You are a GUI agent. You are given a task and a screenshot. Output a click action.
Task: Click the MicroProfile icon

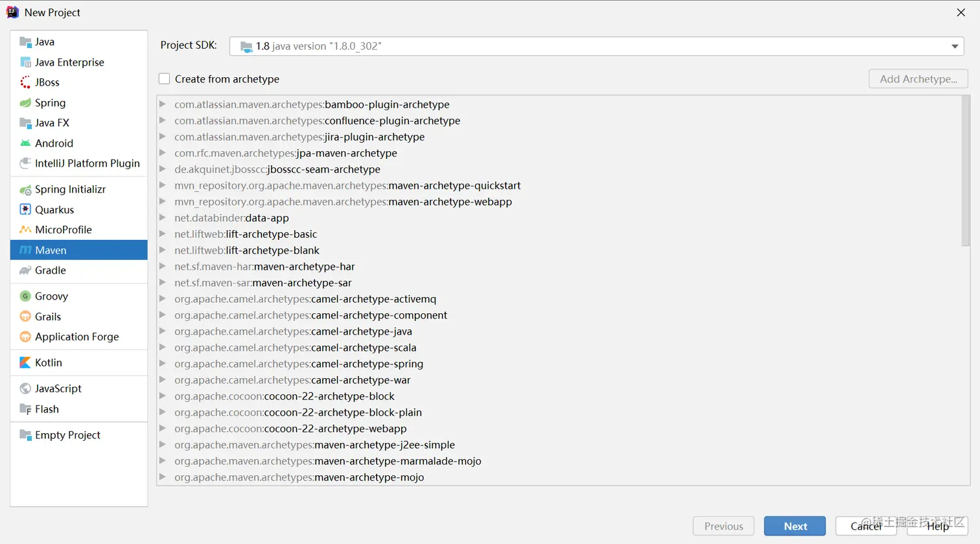(x=25, y=230)
